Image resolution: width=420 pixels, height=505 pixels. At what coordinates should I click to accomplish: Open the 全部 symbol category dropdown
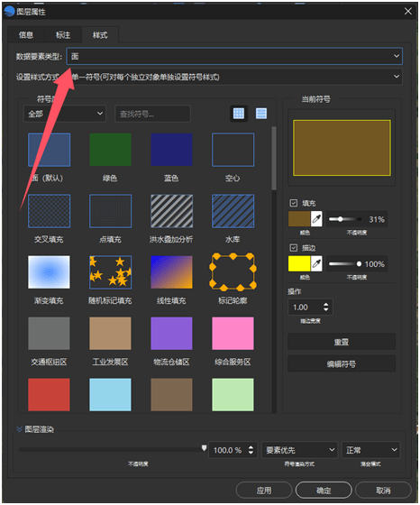click(x=65, y=114)
